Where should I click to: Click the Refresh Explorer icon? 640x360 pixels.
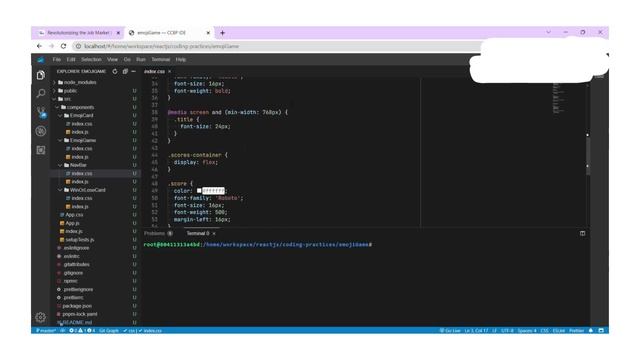tap(115, 71)
